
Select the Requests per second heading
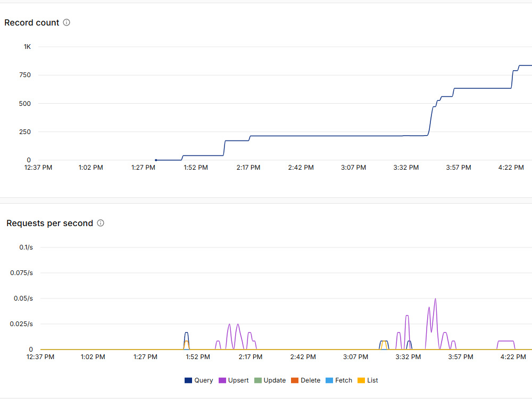[49, 223]
